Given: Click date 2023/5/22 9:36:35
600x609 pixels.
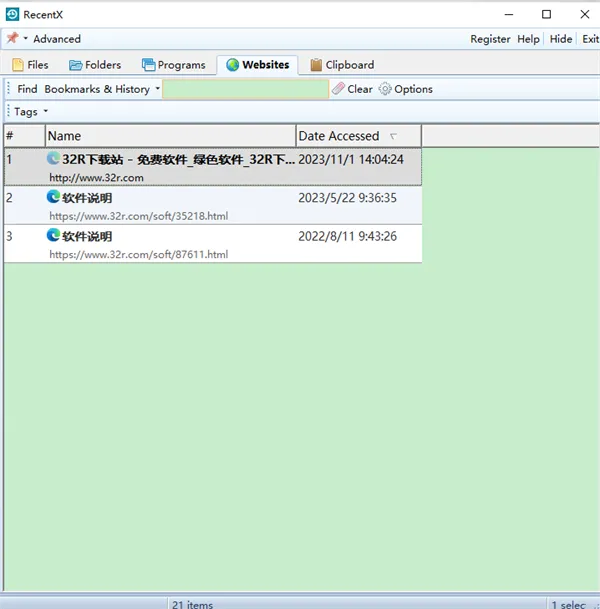Looking at the screenshot, I should (x=347, y=198).
